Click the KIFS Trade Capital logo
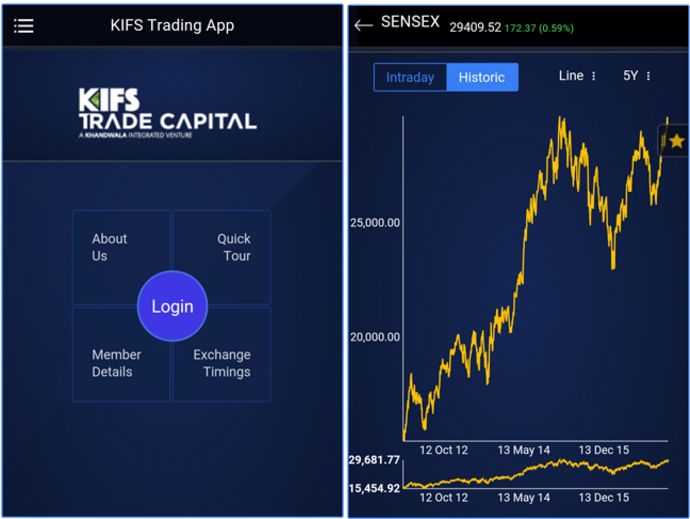 pos(167,114)
